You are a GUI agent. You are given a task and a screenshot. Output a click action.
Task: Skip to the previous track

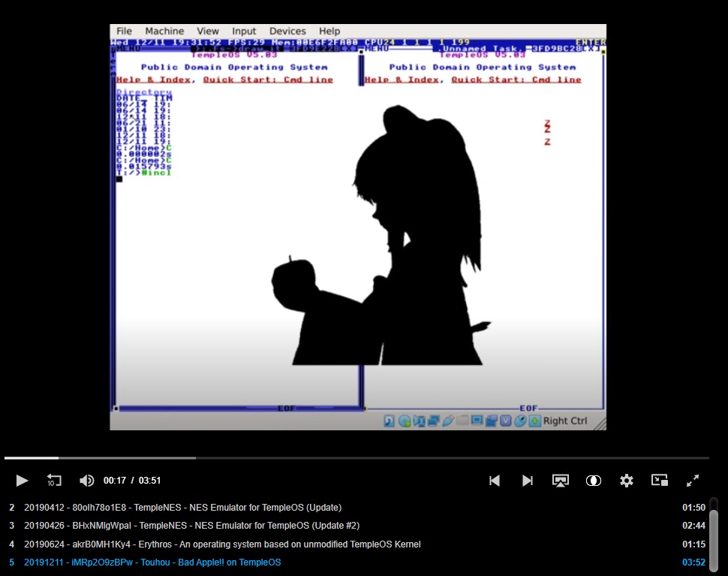(x=495, y=481)
